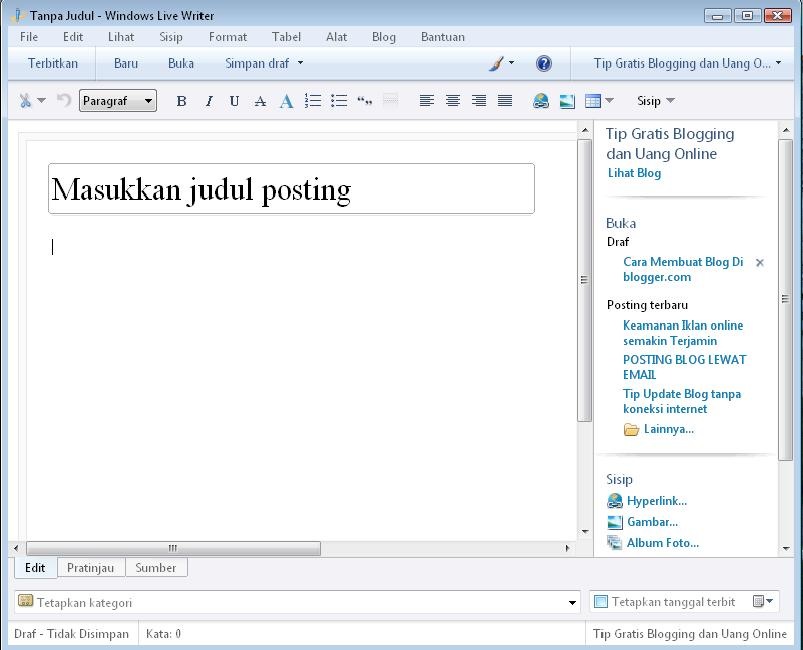Screen dimensions: 803x650
Task: Center align the text
Action: (453, 100)
